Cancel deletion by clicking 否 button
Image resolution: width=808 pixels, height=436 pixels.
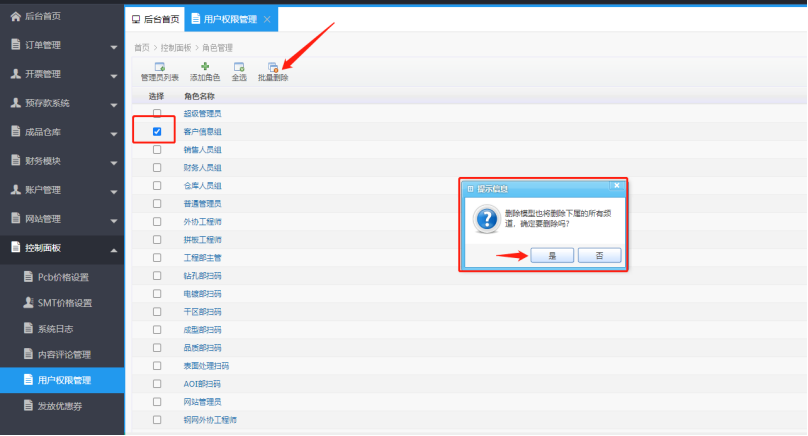[599, 255]
